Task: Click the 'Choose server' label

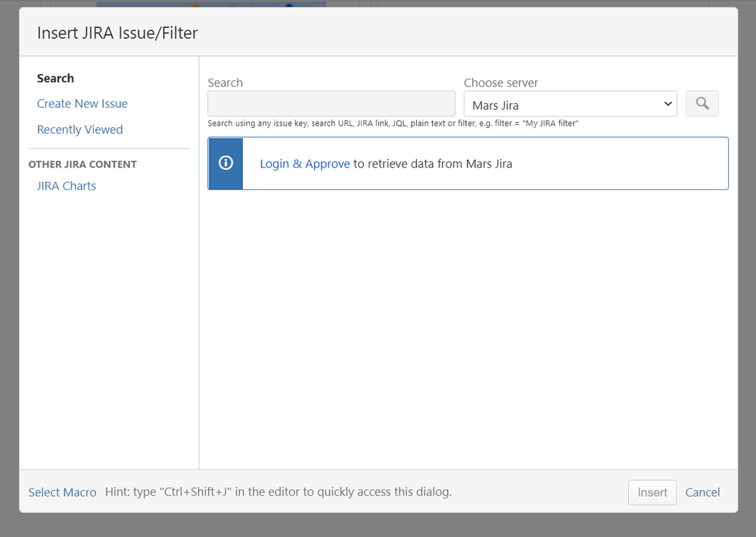Action: tap(501, 83)
